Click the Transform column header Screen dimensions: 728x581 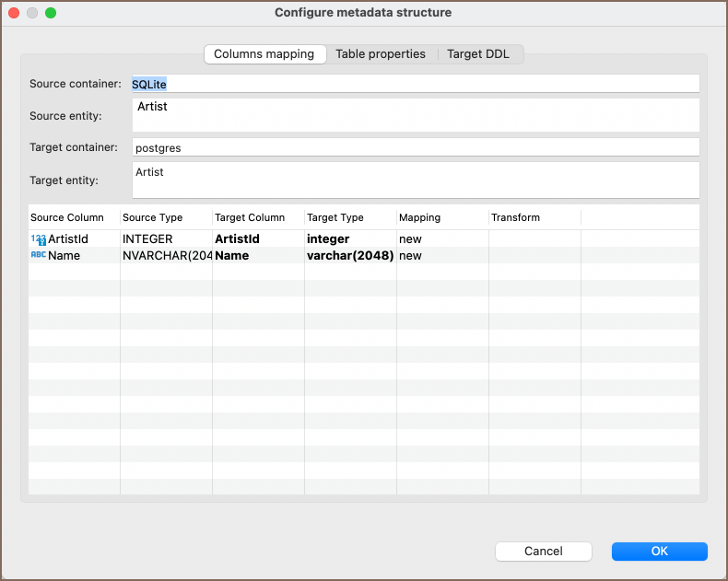click(534, 217)
